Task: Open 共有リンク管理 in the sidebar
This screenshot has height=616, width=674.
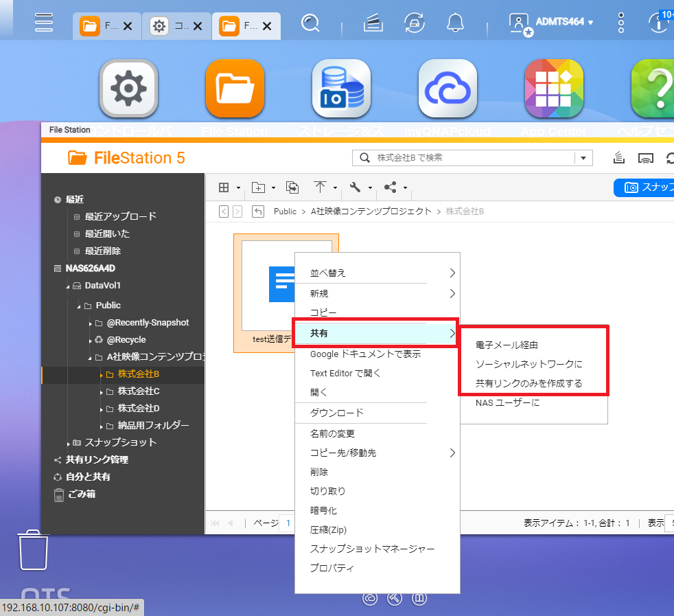Action: (97, 459)
